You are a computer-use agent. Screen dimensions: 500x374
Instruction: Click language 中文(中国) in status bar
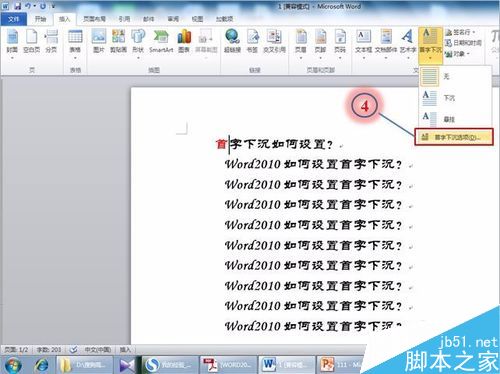pos(98,350)
